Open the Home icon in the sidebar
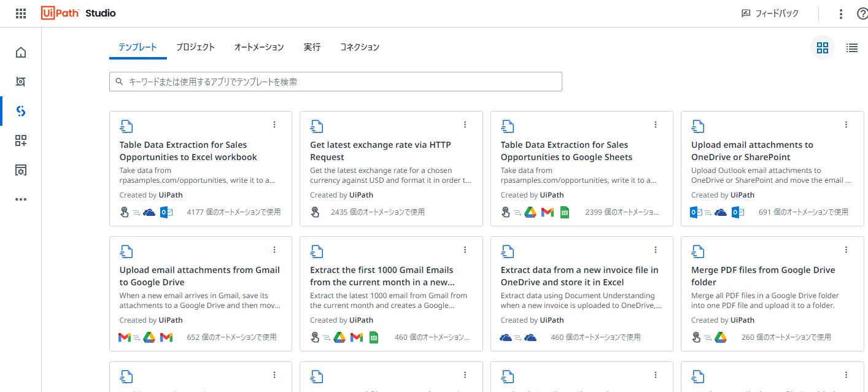The image size is (868, 392). (x=20, y=53)
